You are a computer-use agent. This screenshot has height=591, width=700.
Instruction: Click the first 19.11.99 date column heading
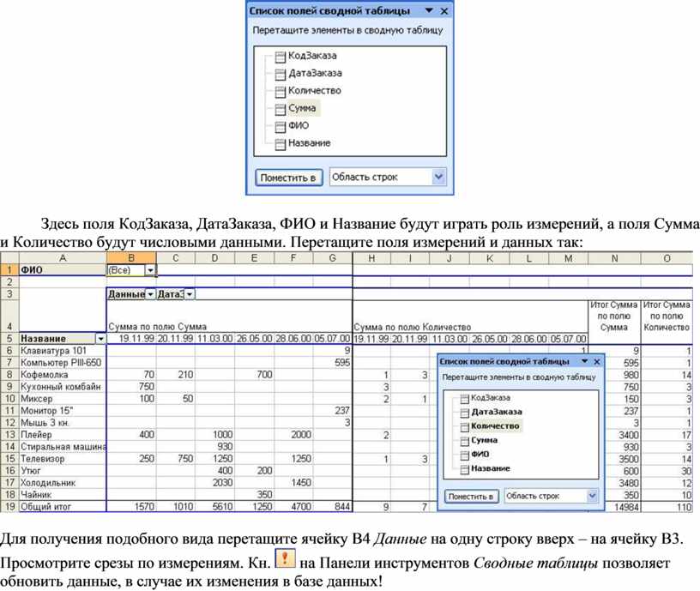click(136, 339)
